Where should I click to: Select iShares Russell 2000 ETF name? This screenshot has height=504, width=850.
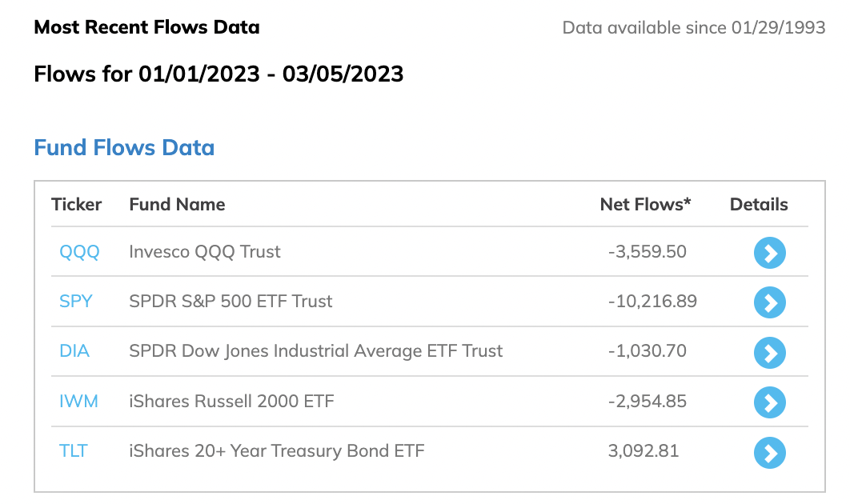[231, 402]
